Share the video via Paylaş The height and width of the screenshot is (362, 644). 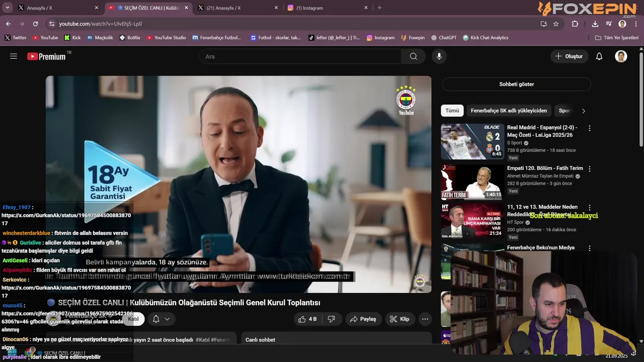(363, 319)
